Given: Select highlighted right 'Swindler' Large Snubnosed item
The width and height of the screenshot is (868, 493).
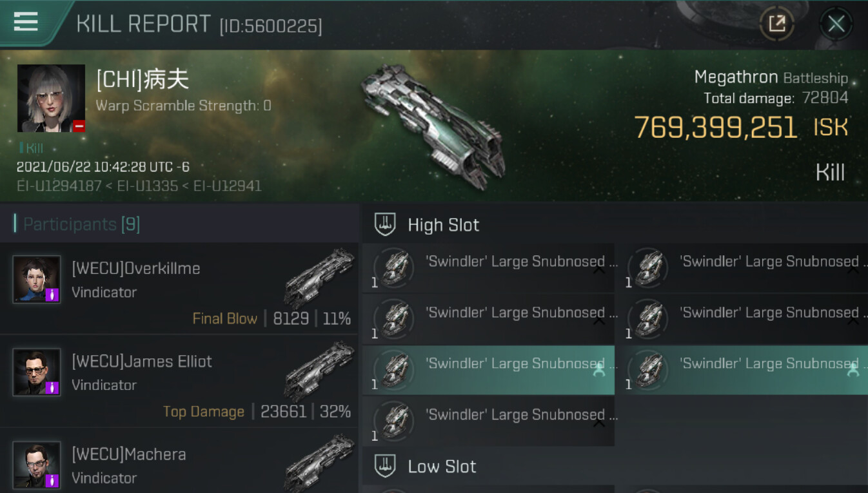Looking at the screenshot, I should pos(742,370).
